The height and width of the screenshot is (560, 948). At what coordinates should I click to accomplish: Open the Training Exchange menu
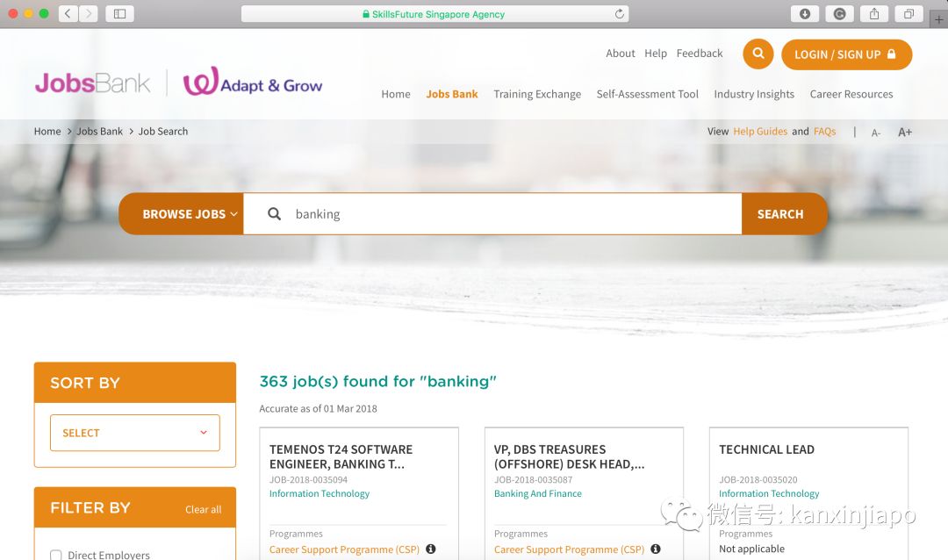(x=537, y=95)
